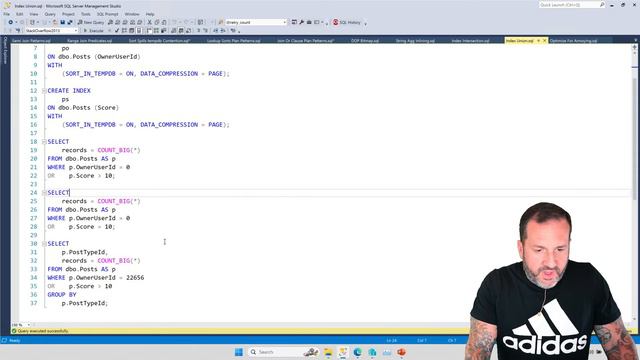The width and height of the screenshot is (640, 360).
Task: Click the Save icon in toolbar
Action: point(62,22)
